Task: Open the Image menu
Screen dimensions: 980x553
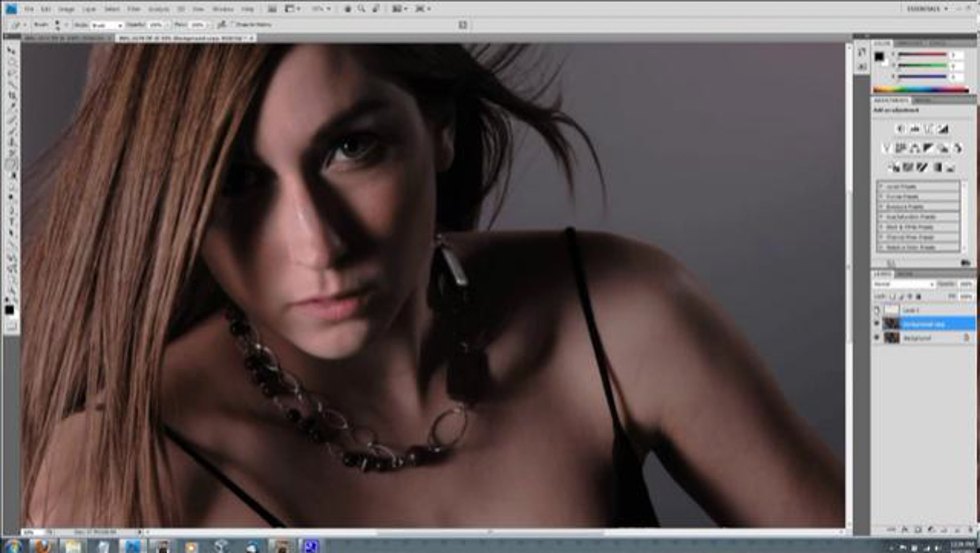Action: (66, 9)
